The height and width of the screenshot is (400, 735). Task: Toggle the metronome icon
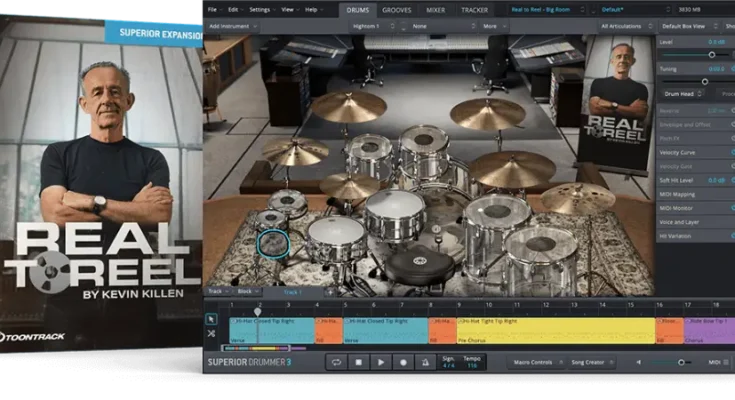click(425, 362)
